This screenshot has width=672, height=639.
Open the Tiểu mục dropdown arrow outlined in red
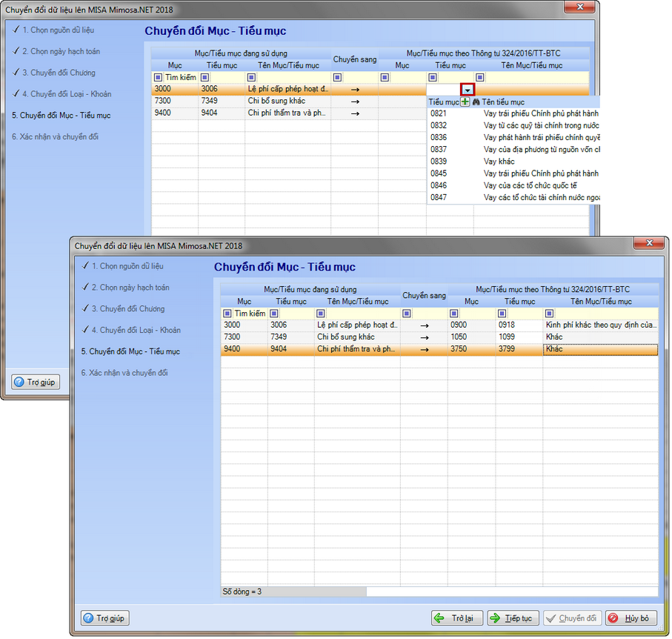pyautogui.click(x=467, y=89)
